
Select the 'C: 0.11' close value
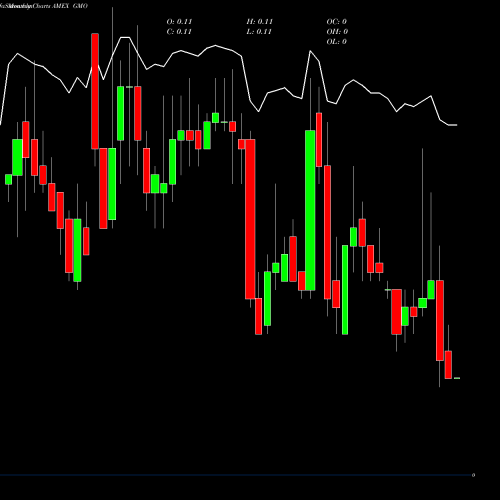pos(179,32)
